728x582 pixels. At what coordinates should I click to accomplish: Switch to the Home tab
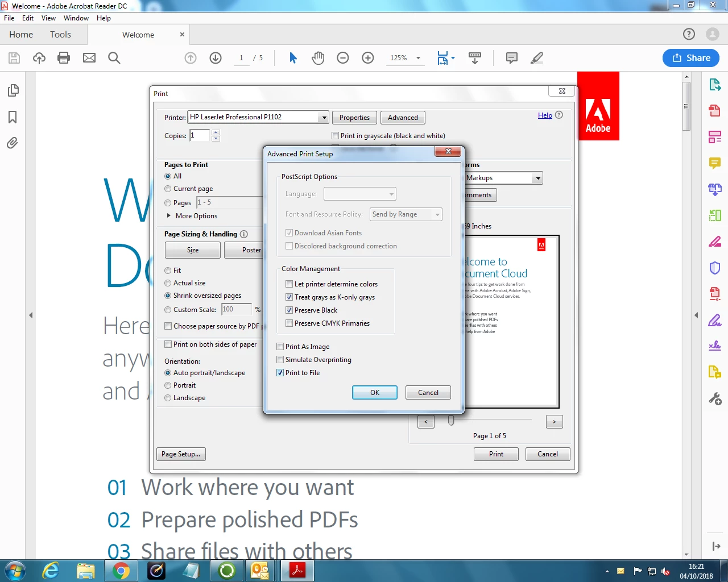[x=21, y=35]
